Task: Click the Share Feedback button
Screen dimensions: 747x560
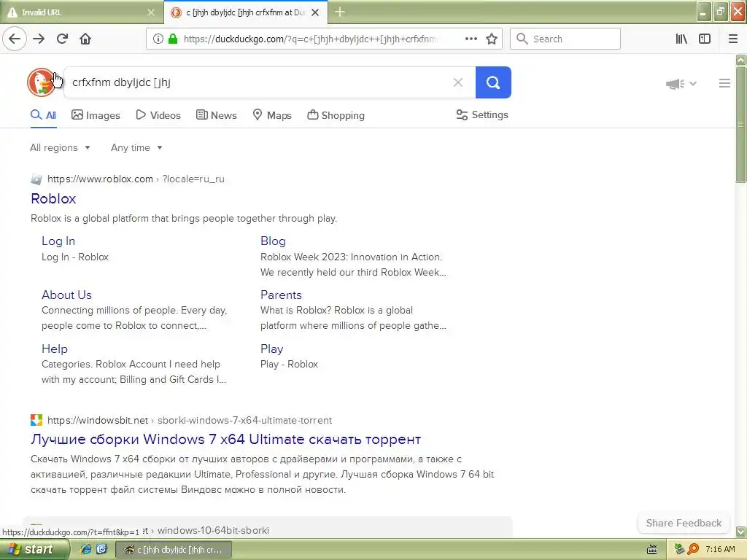Action: click(x=684, y=523)
